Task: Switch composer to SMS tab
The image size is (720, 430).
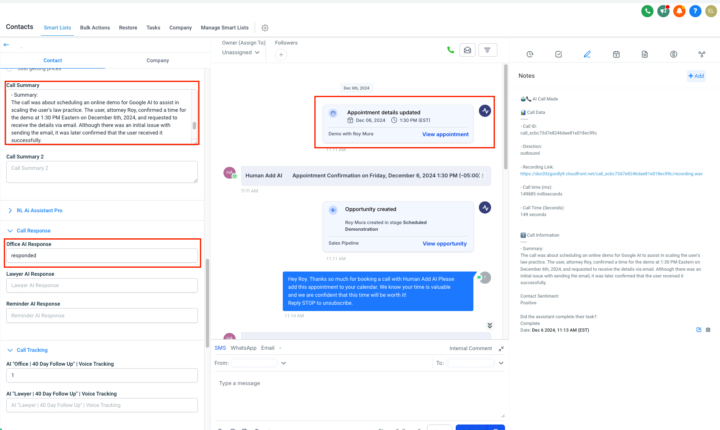Action: [x=220, y=348]
